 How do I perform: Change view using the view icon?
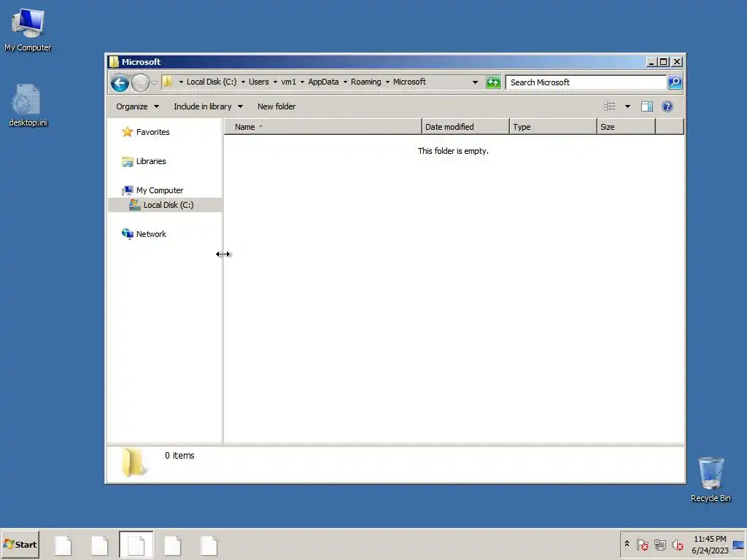point(610,106)
